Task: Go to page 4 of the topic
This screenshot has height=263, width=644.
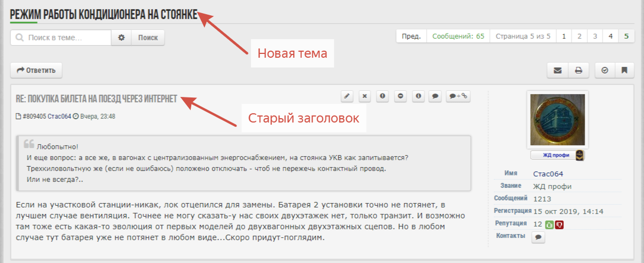Action: pyautogui.click(x=610, y=36)
